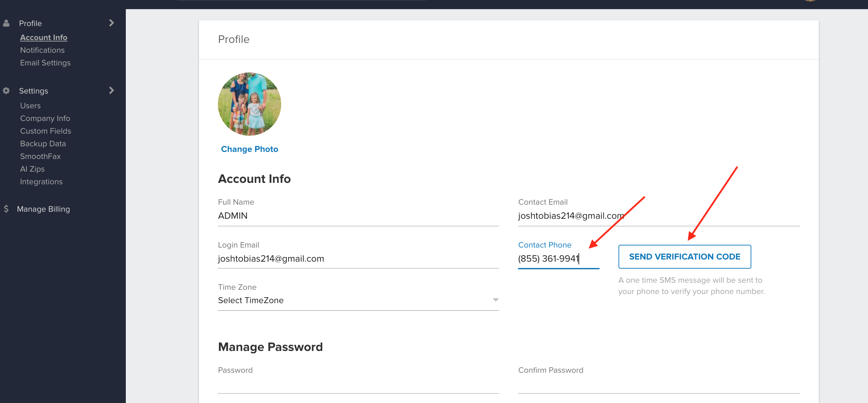868x403 pixels.
Task: Open the Time Zone dropdown
Action: click(x=358, y=300)
